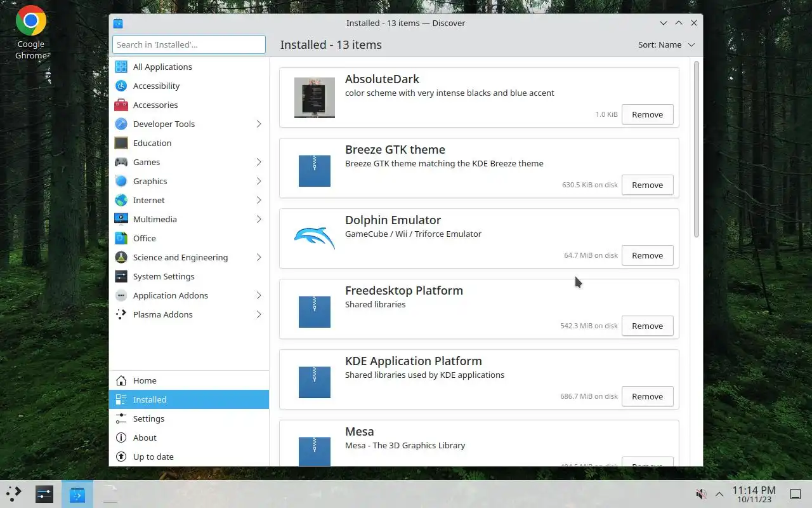Expand the Games category arrow
The height and width of the screenshot is (508, 812).
(x=259, y=162)
